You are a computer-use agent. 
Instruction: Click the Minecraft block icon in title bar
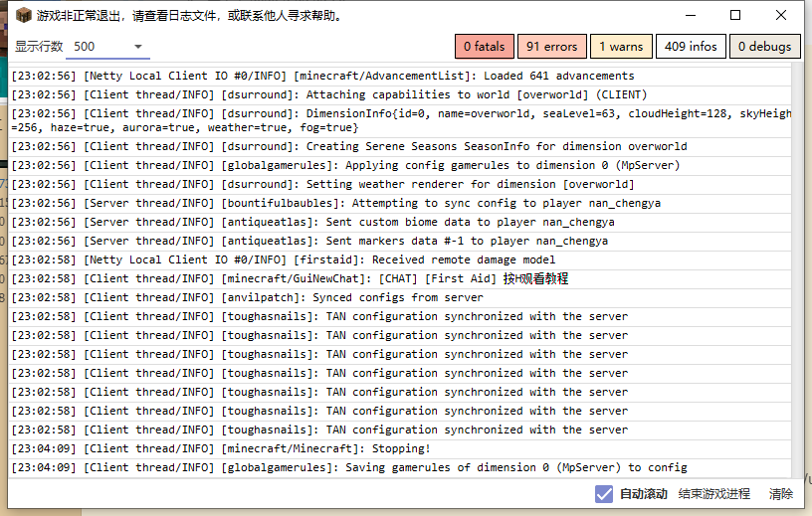(x=22, y=15)
